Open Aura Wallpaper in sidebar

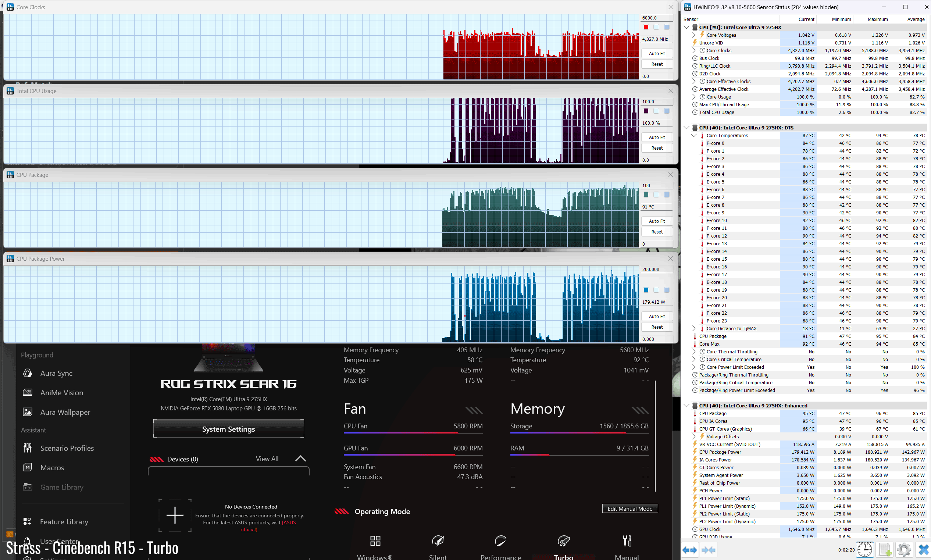tap(57, 412)
